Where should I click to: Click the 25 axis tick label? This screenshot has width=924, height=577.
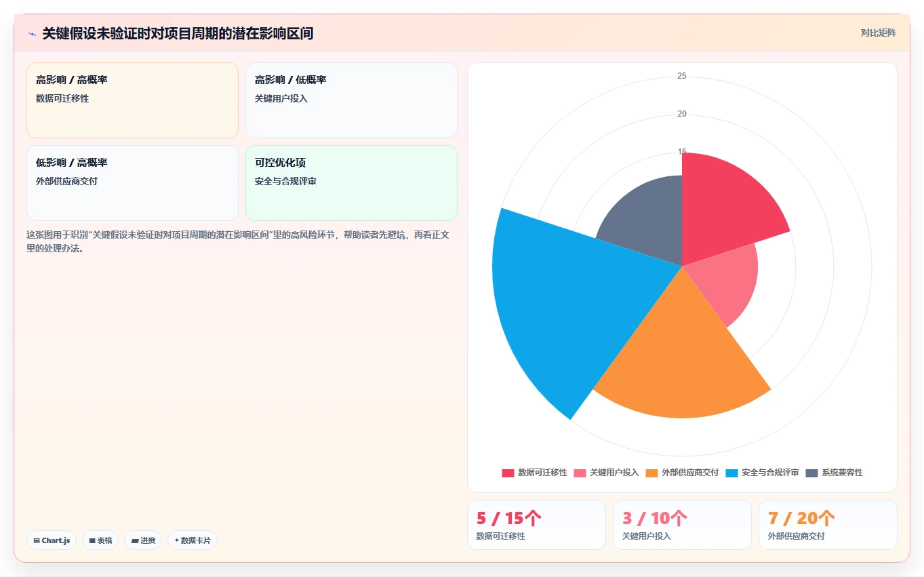(682, 76)
